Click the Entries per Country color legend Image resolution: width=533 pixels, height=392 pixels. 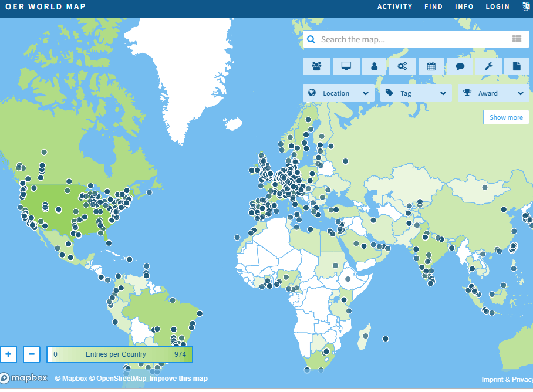point(120,354)
